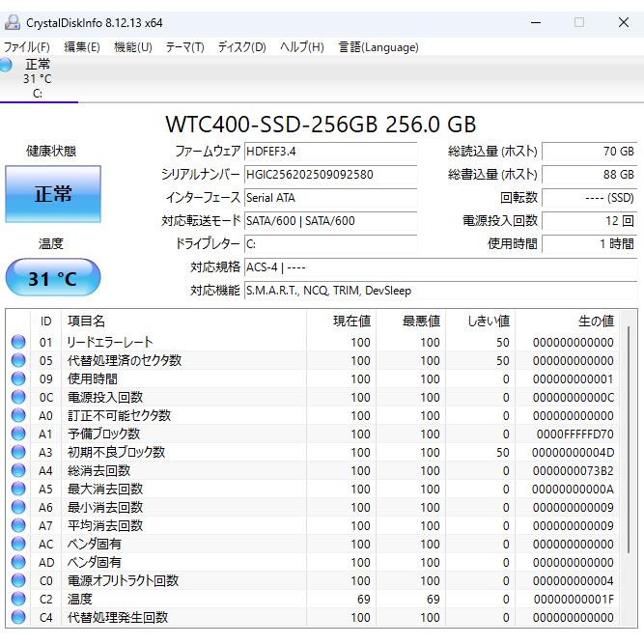Image resolution: width=644 pixels, height=644 pixels.
Task: Minimize the CrystalDiskInfo window
Action: click(536, 22)
